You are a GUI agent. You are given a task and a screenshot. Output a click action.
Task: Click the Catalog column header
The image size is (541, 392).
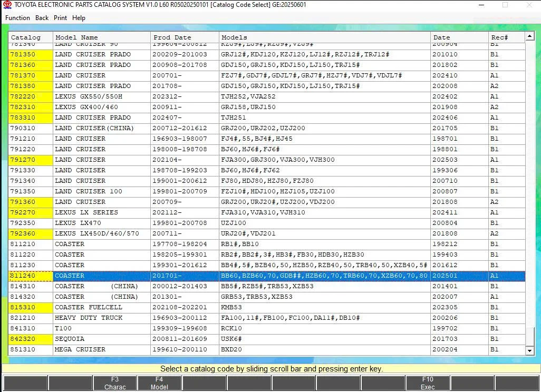point(31,37)
